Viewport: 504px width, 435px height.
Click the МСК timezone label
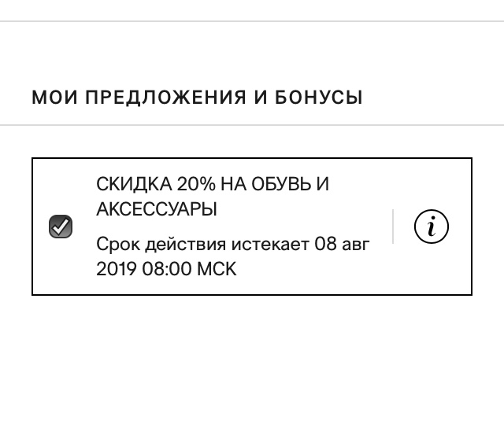tap(216, 269)
